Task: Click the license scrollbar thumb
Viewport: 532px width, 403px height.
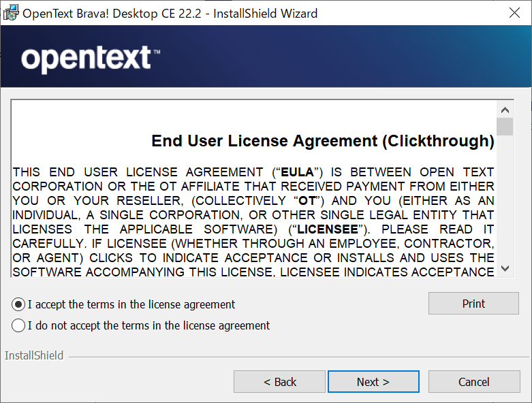Action: (505, 127)
